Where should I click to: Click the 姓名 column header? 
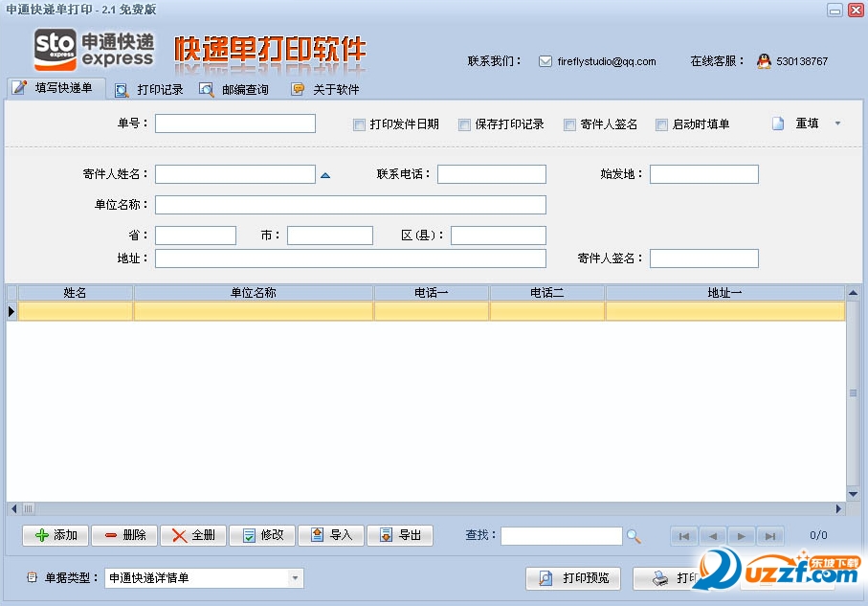point(75,293)
